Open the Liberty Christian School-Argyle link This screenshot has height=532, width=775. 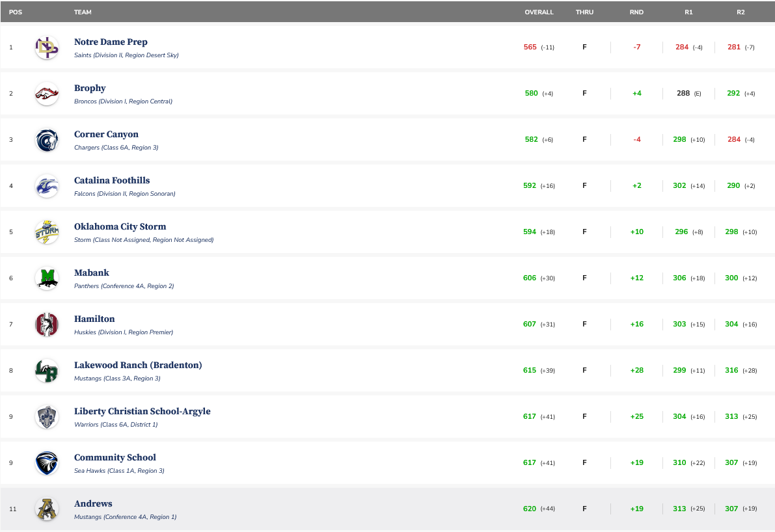142,412
